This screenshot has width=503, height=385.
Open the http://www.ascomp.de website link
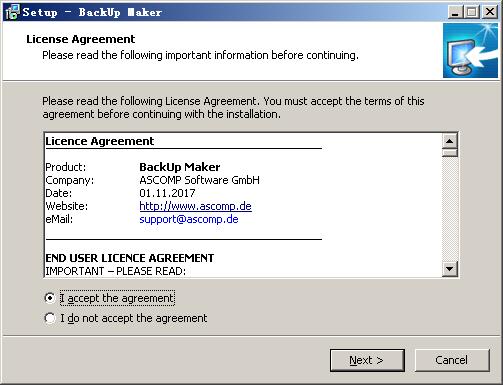(195, 206)
